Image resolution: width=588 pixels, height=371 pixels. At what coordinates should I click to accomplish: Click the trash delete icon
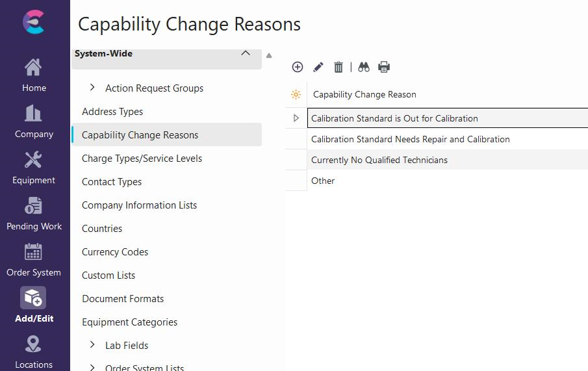pyautogui.click(x=339, y=67)
